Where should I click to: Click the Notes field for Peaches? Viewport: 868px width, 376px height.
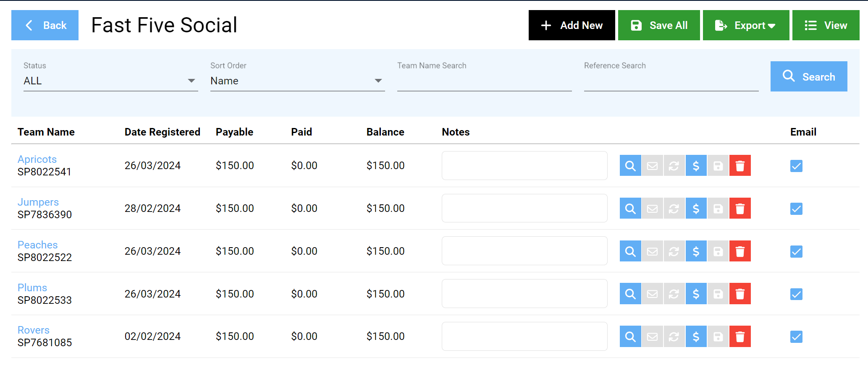[524, 251]
